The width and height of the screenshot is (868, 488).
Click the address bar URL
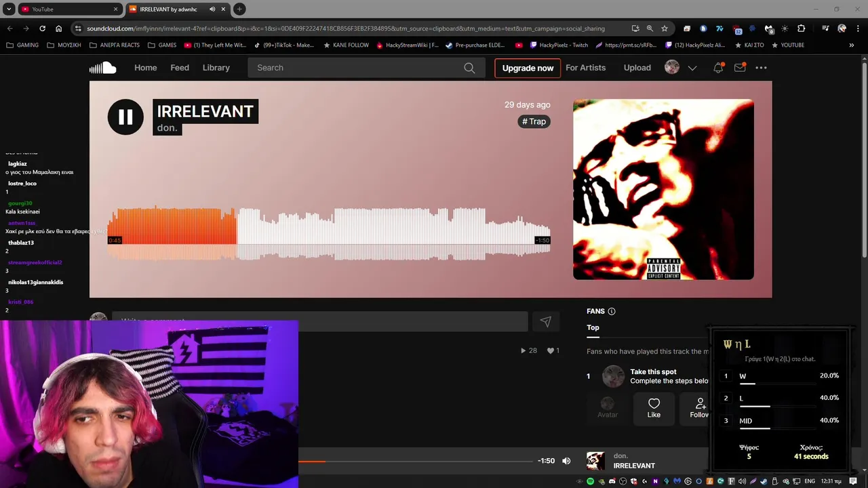(x=346, y=28)
